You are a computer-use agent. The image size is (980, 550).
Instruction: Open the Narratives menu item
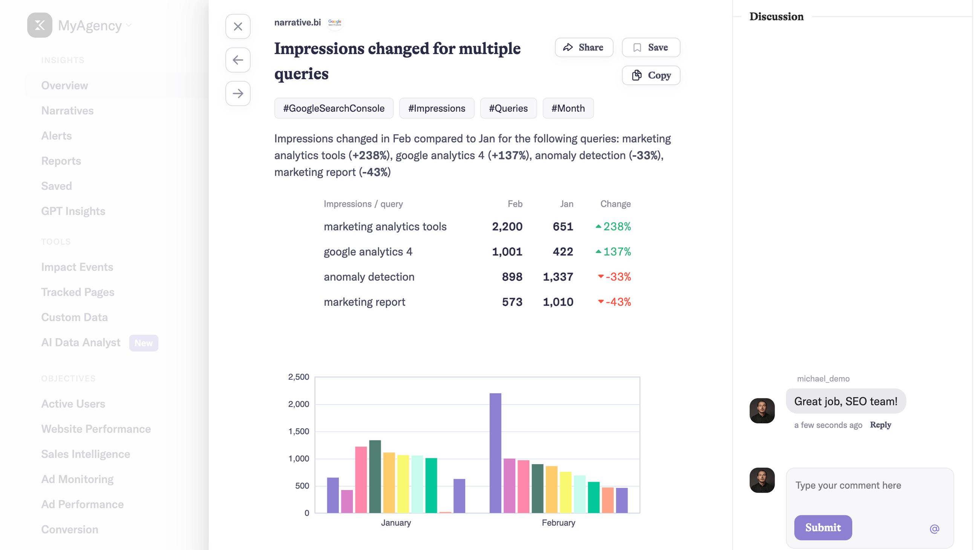coord(67,111)
